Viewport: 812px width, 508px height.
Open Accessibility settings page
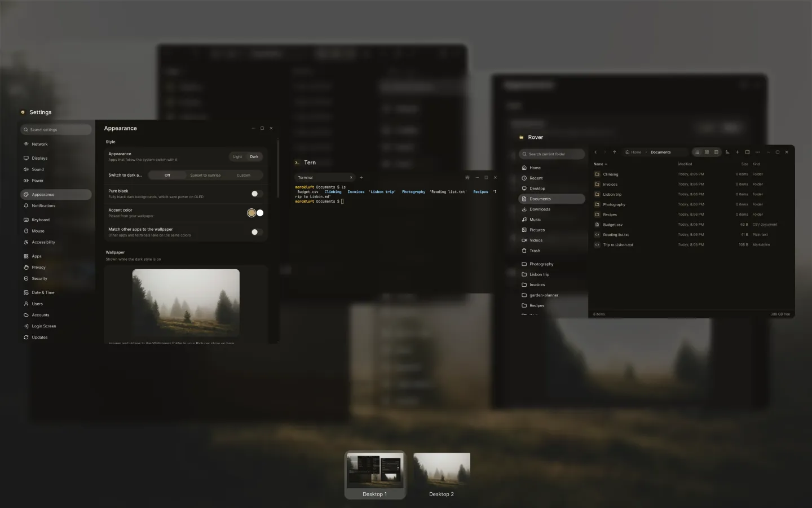tap(56, 242)
